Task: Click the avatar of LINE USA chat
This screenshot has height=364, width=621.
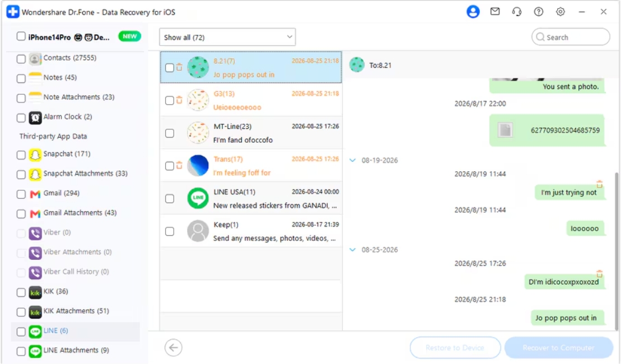Action: [198, 198]
